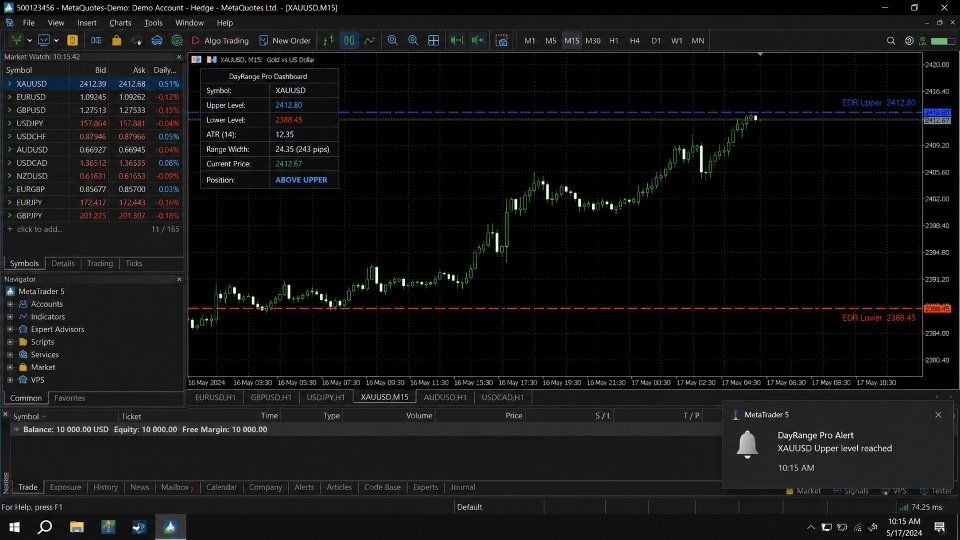Open the Windows notification center icon

click(x=940, y=527)
